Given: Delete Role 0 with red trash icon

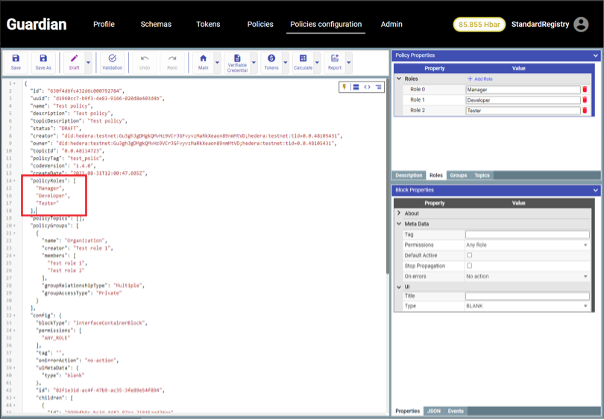Looking at the screenshot, I should (x=585, y=89).
